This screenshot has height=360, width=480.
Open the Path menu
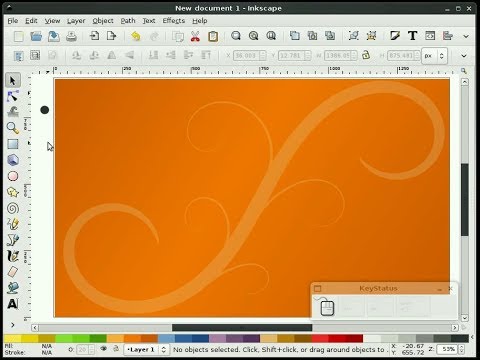point(128,21)
